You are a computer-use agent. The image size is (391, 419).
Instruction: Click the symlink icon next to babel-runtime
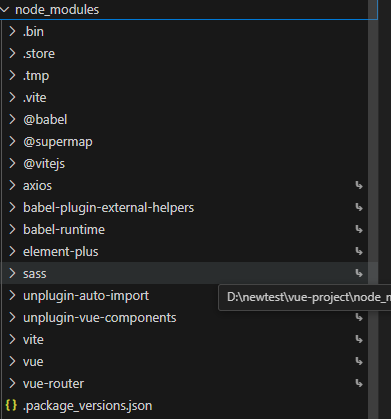[x=359, y=229]
